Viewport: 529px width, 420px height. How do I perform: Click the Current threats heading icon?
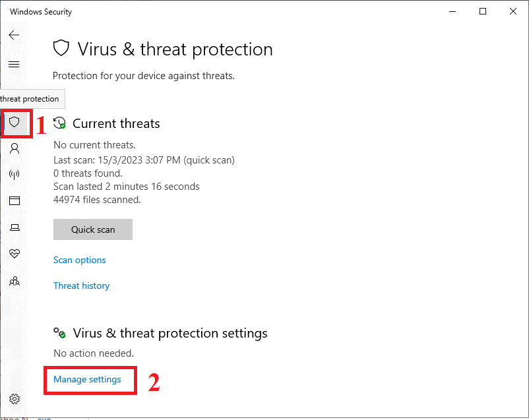59,123
